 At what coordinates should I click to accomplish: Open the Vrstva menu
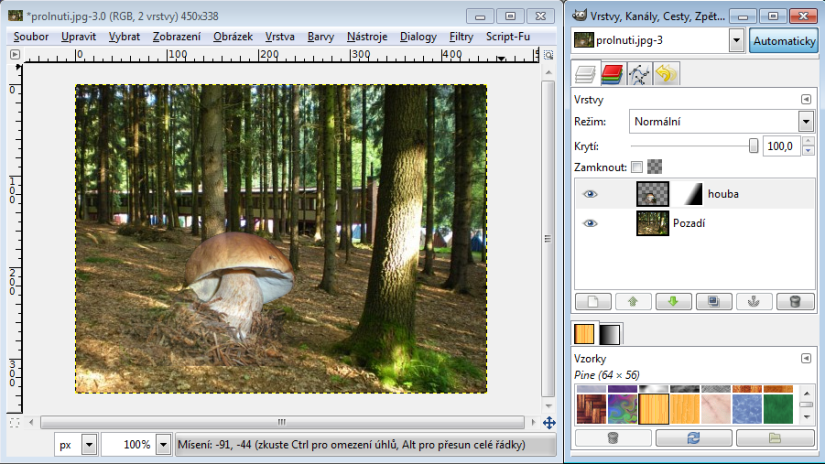click(279, 37)
